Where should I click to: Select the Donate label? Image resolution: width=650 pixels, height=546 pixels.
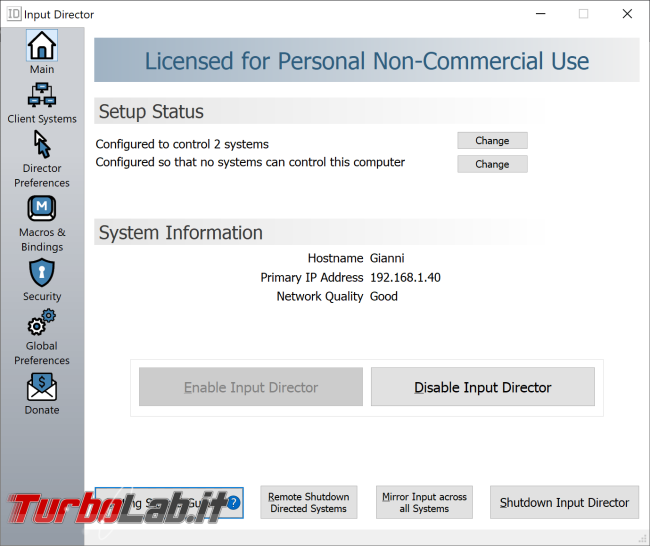pos(42,410)
